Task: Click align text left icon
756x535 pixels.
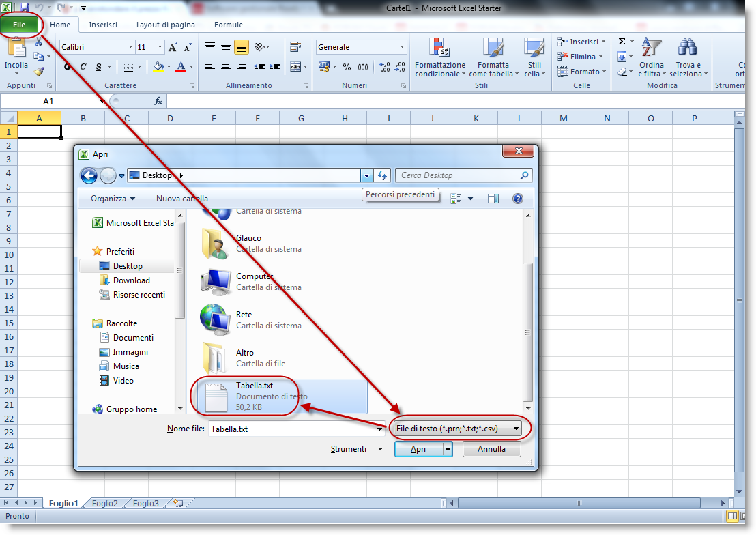Action: click(209, 67)
